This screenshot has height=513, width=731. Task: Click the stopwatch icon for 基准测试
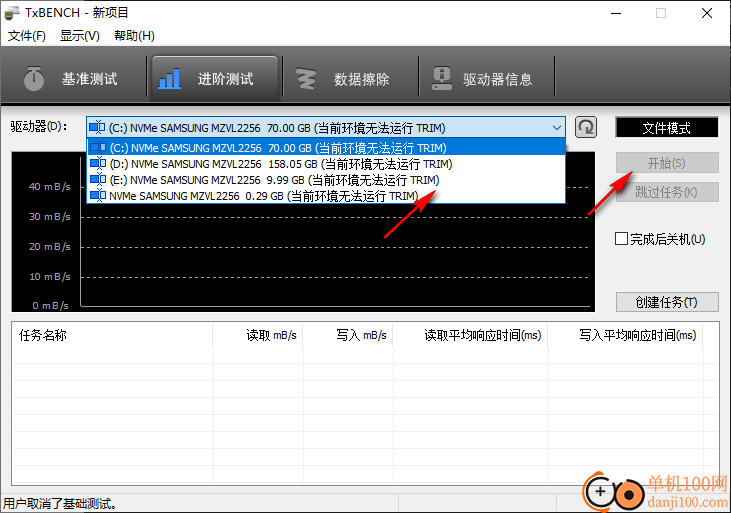point(34,78)
